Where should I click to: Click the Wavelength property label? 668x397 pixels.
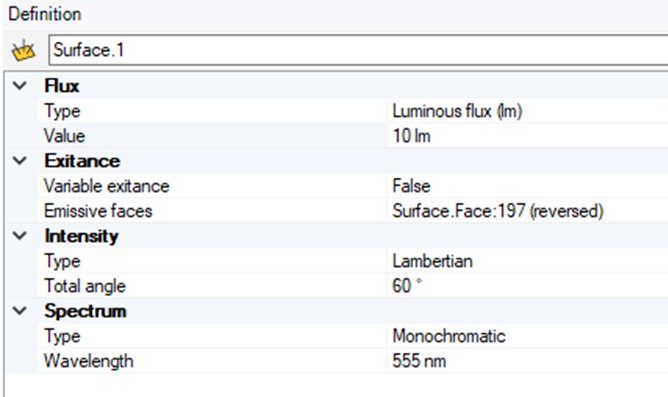tap(89, 361)
